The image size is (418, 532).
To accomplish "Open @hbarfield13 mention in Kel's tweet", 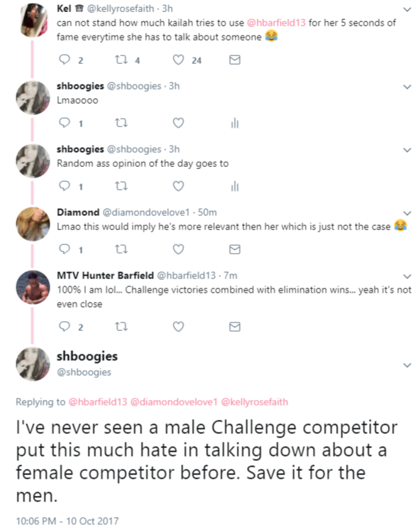I will tap(276, 23).
